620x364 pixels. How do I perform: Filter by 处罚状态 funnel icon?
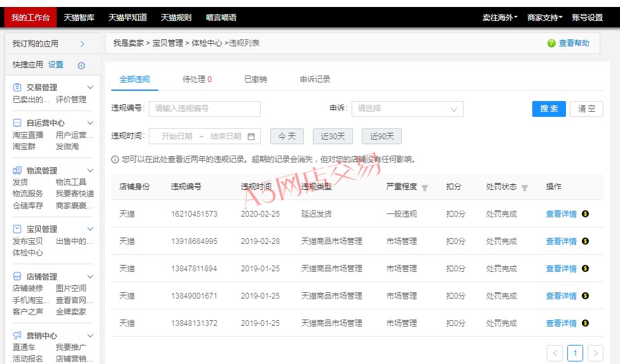525,187
